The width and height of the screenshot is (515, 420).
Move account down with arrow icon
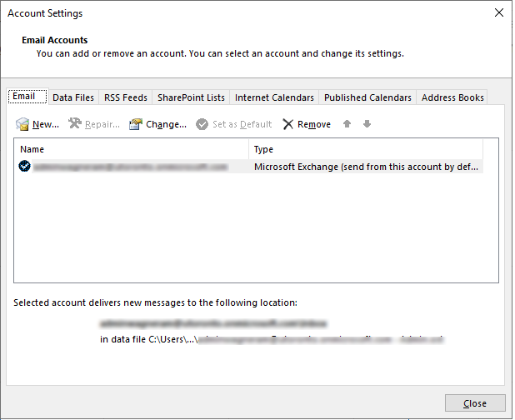(x=367, y=124)
